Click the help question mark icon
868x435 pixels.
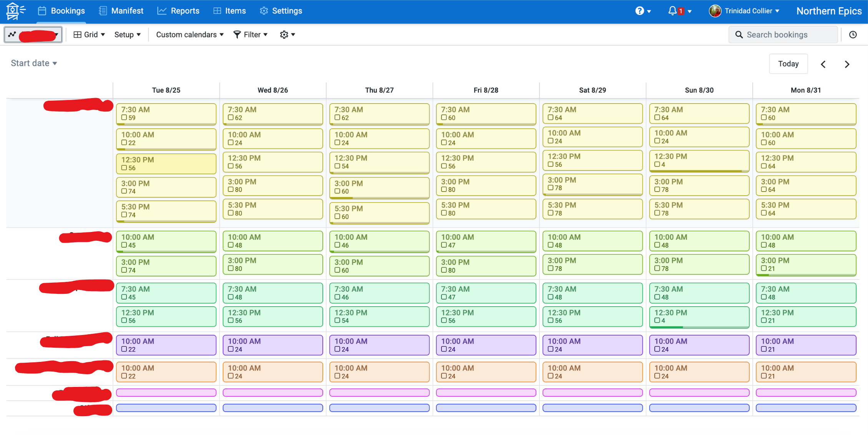click(639, 11)
